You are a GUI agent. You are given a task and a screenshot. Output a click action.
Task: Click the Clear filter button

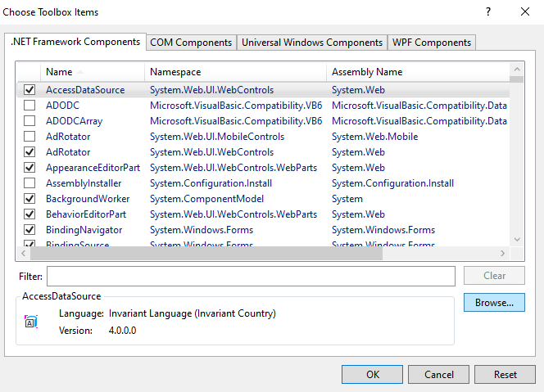494,276
